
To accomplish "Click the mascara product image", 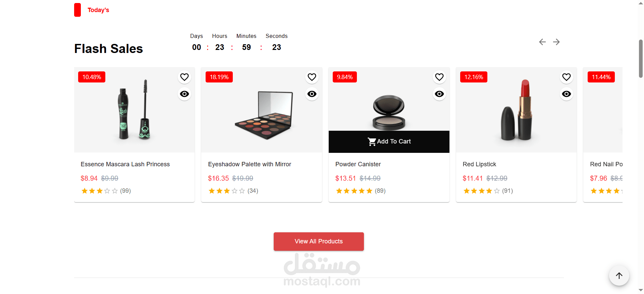I will pos(134,110).
